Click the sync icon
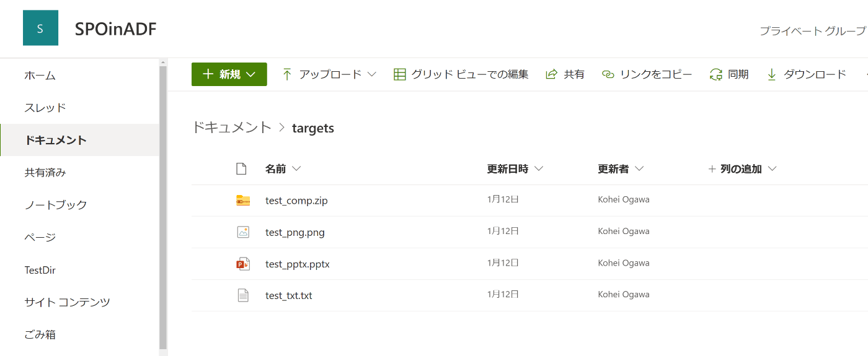The width and height of the screenshot is (868, 356). point(716,74)
